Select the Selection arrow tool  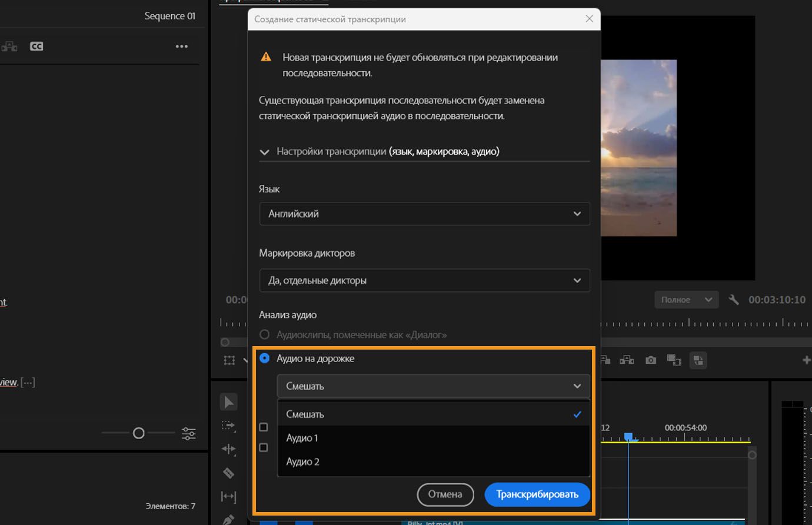coord(228,402)
